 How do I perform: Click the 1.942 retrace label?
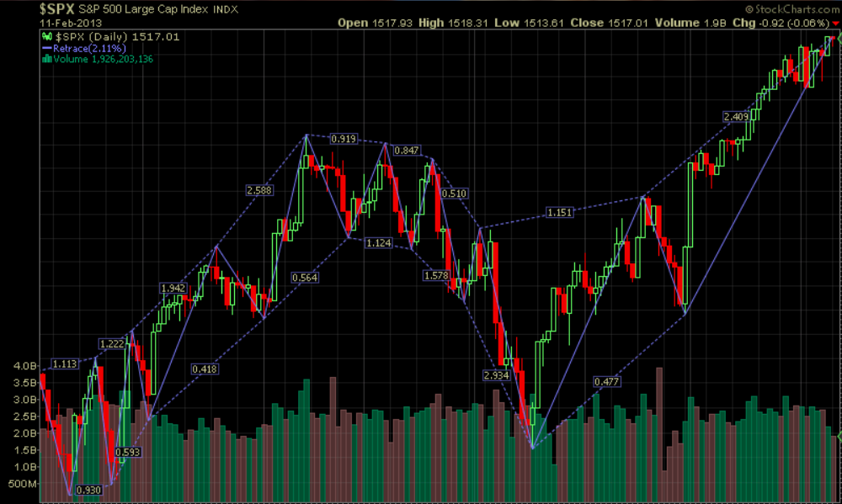(173, 289)
